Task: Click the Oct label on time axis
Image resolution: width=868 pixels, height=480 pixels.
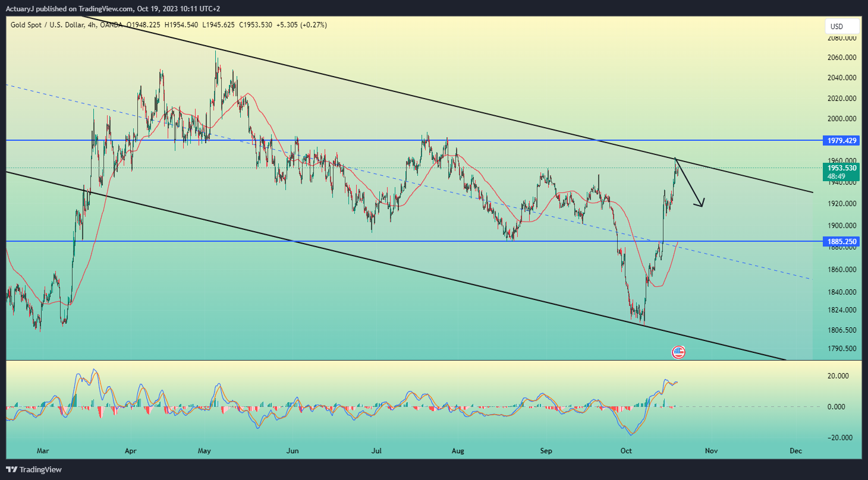Action: click(x=626, y=451)
